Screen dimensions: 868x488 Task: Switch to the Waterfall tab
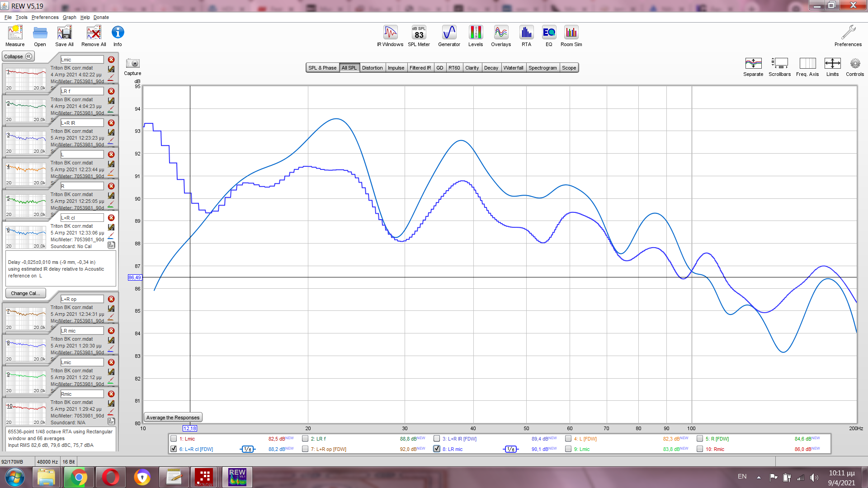point(513,68)
